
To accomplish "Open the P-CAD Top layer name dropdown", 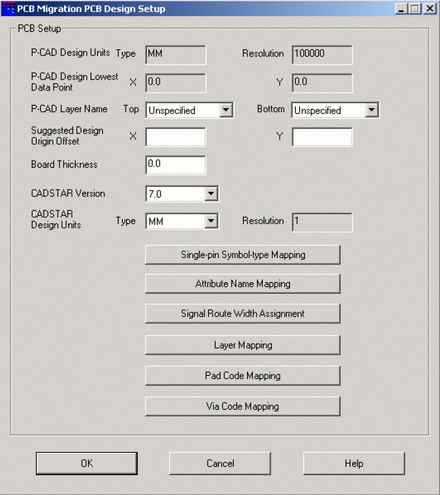I will coord(226,110).
